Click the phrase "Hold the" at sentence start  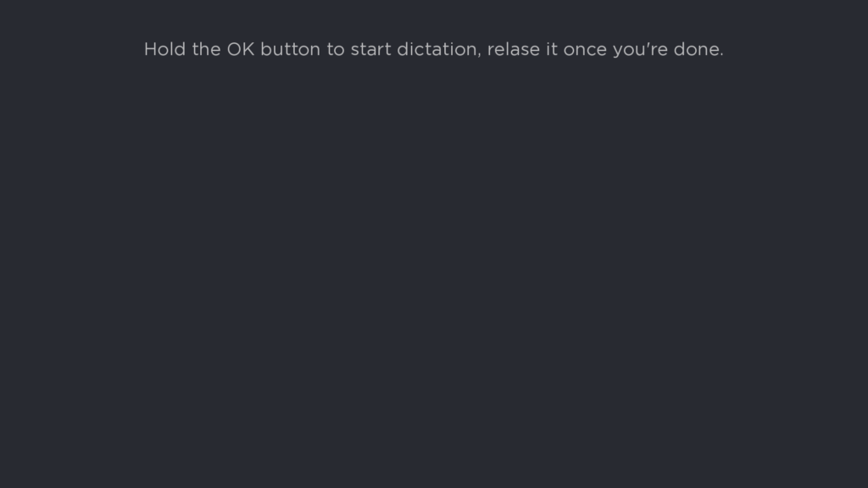pos(182,49)
